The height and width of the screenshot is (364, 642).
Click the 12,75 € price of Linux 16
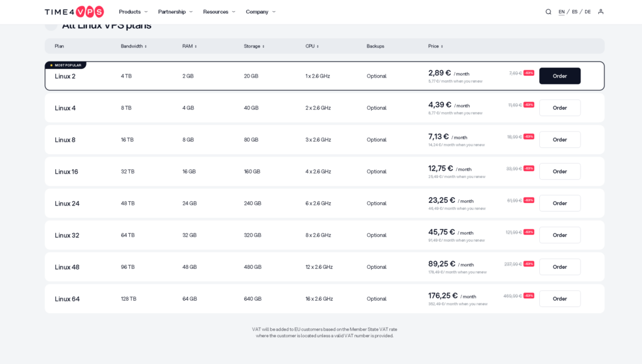pos(441,169)
